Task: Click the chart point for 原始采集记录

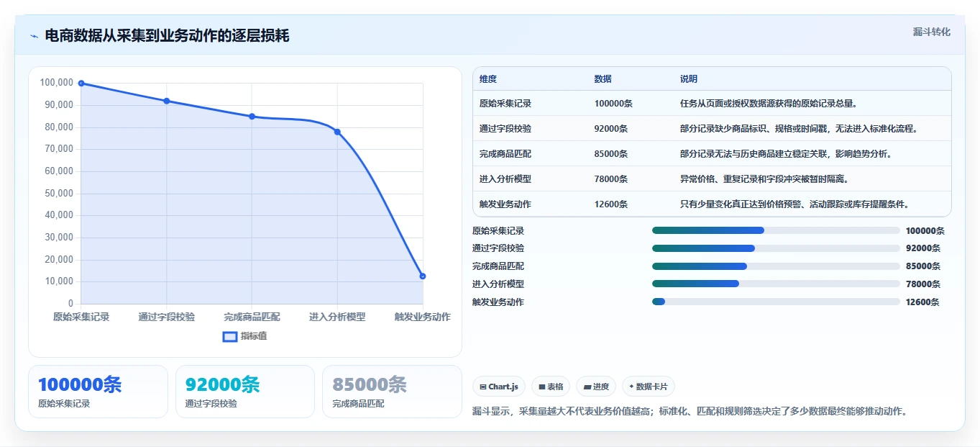Action: [x=81, y=83]
